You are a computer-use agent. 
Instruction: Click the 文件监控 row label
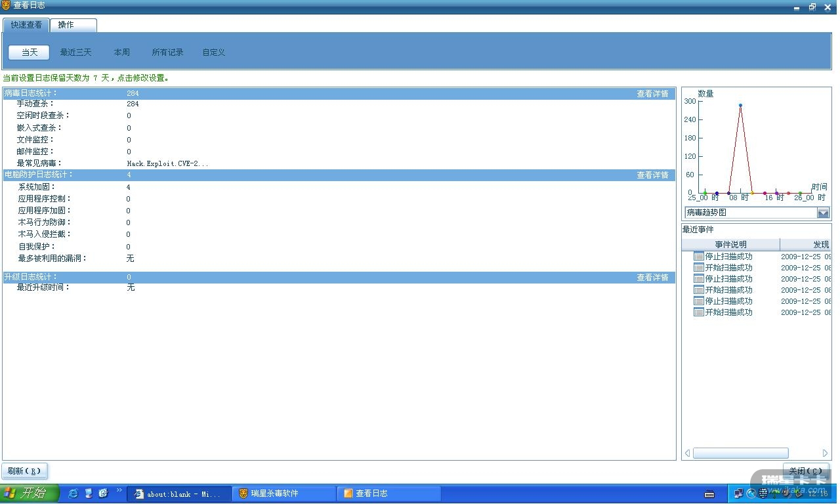coord(35,140)
